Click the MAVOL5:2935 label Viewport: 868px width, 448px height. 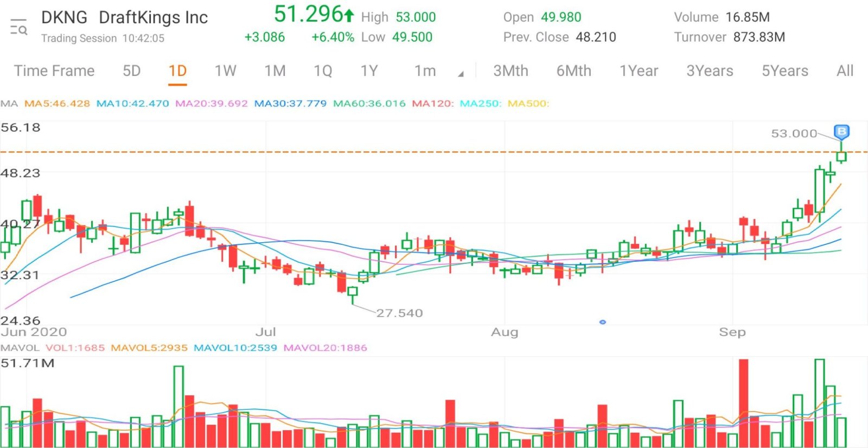[x=149, y=348]
